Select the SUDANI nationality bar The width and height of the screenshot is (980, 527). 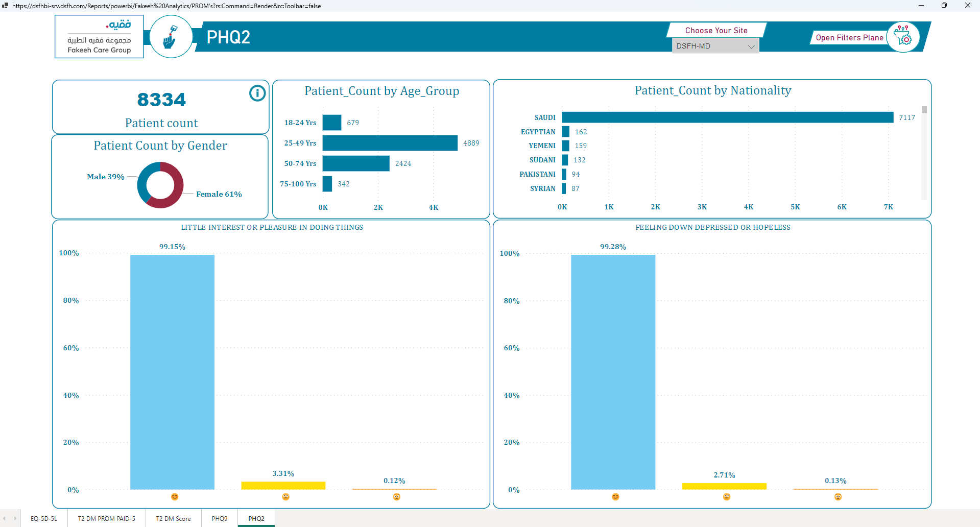(565, 160)
